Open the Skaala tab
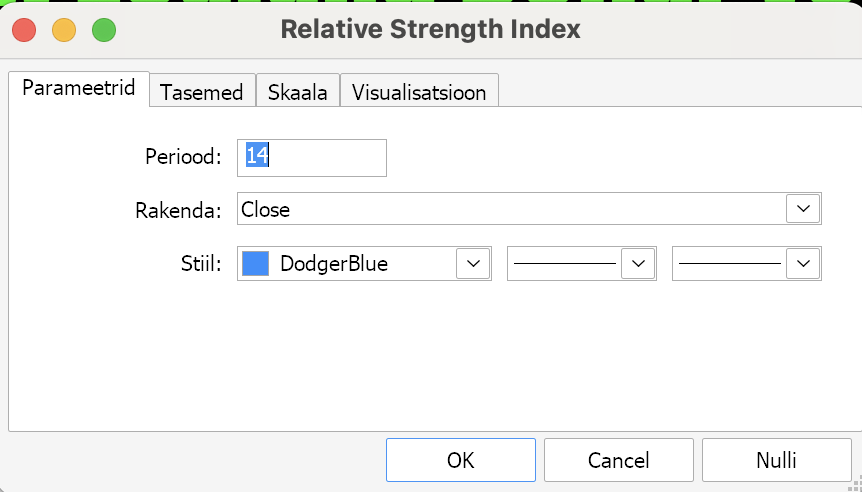 point(297,91)
